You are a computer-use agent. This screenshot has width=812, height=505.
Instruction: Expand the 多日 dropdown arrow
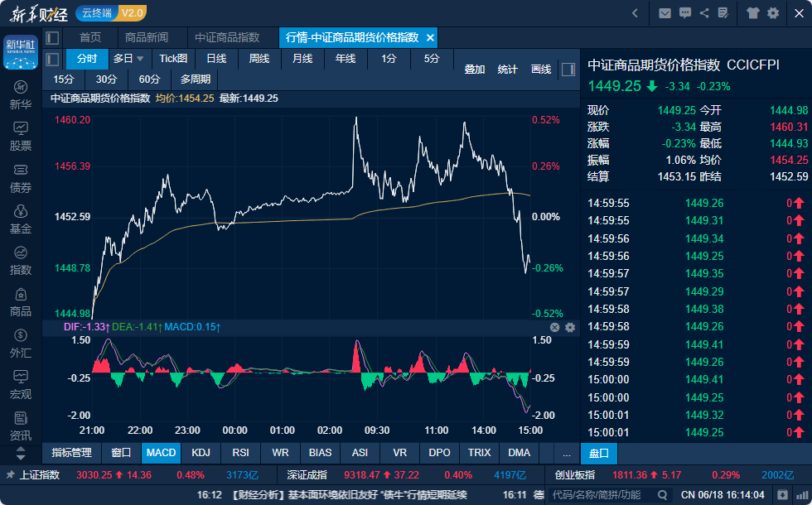pos(140,59)
